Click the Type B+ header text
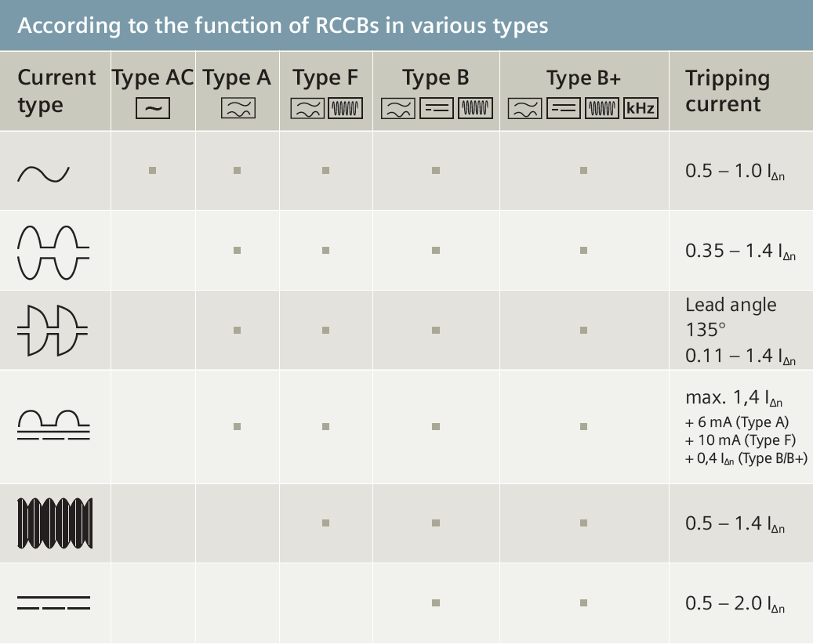 click(x=583, y=78)
